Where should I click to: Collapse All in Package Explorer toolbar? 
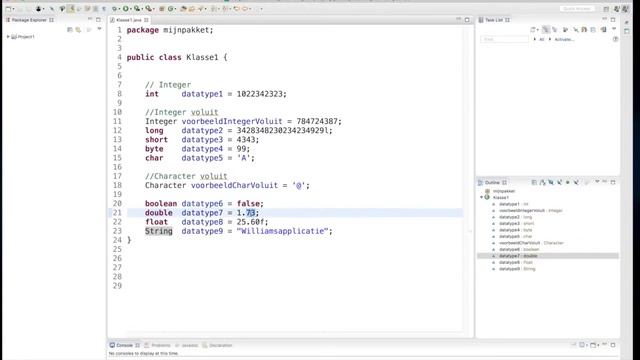70,29
